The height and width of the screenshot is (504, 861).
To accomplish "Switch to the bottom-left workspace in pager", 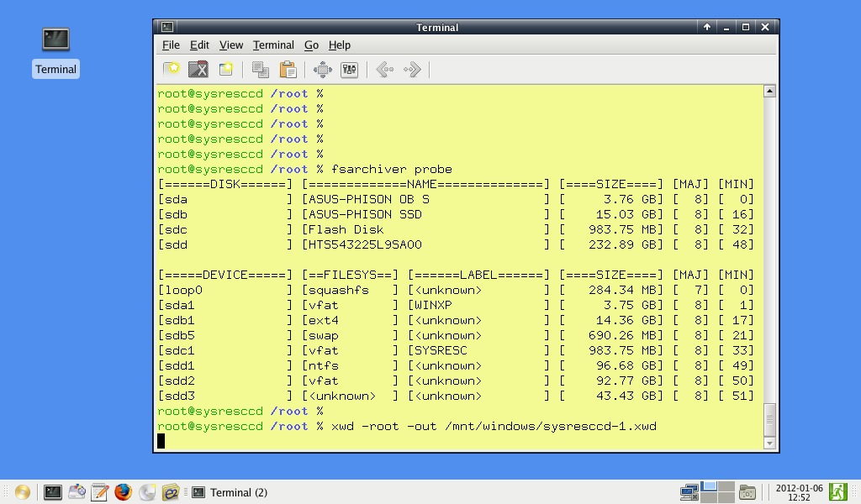I will pos(710,497).
